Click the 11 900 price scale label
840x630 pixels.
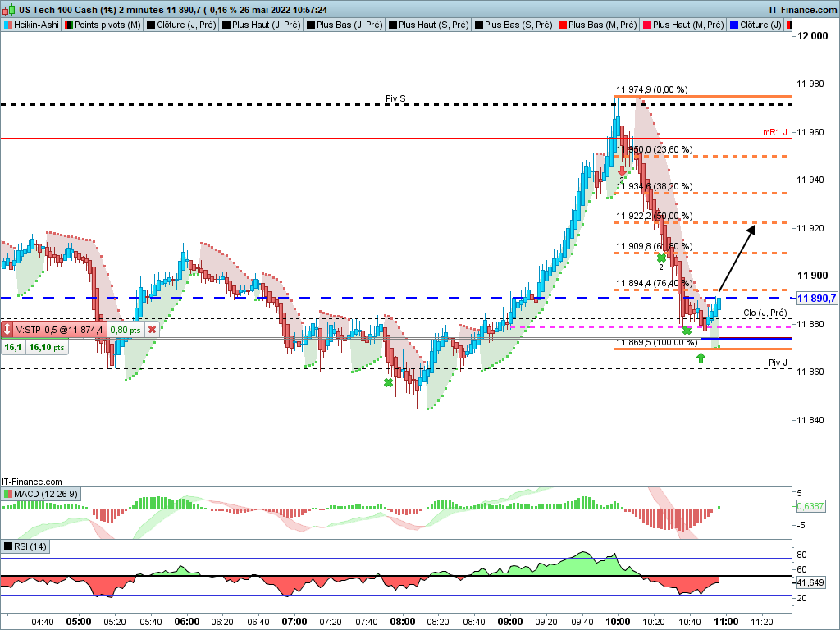pyautogui.click(x=812, y=276)
